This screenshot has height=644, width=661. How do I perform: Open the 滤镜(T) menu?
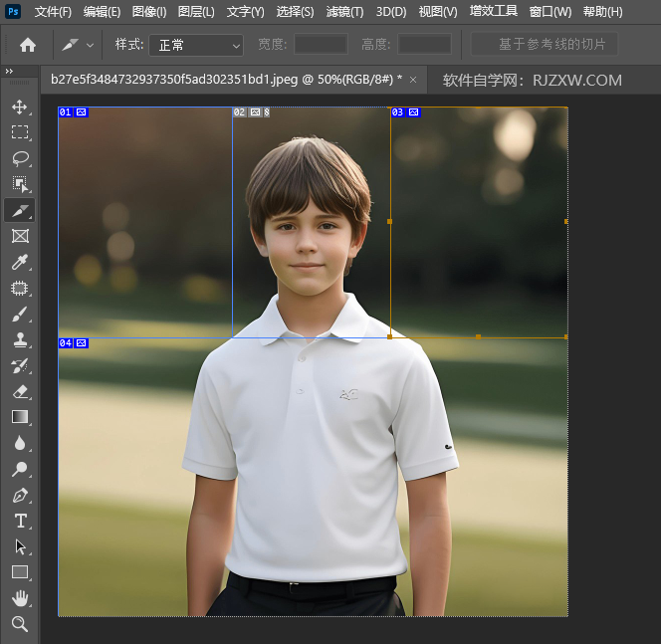click(x=344, y=12)
